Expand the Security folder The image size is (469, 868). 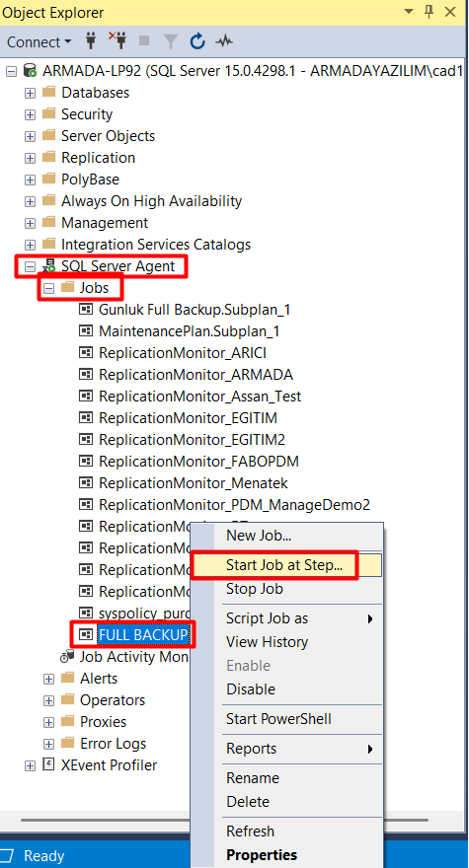(30, 114)
